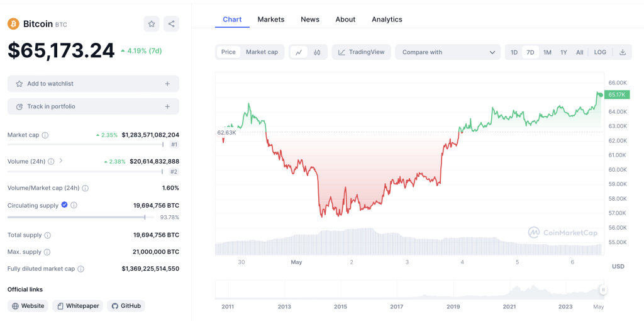Click the 65.17K price label
This screenshot has width=644, height=321.
pos(618,95)
